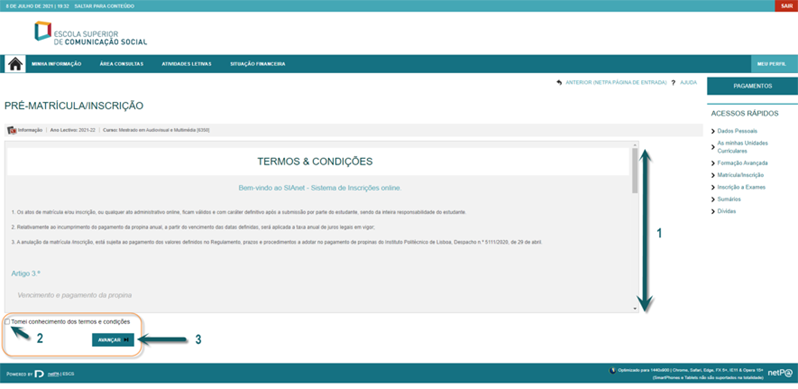Go back via Anterior (netPA Página de Entrada)
798x389 pixels.
pyautogui.click(x=616, y=82)
